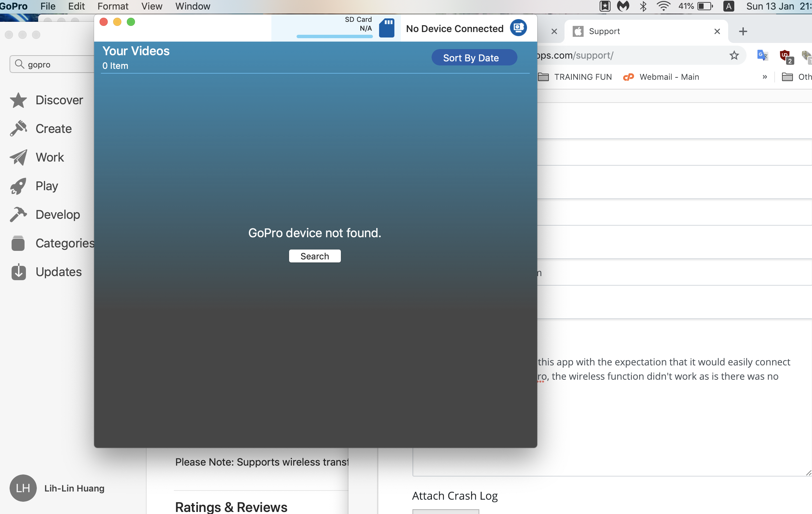Open the Google Translate extension icon

pos(763,55)
